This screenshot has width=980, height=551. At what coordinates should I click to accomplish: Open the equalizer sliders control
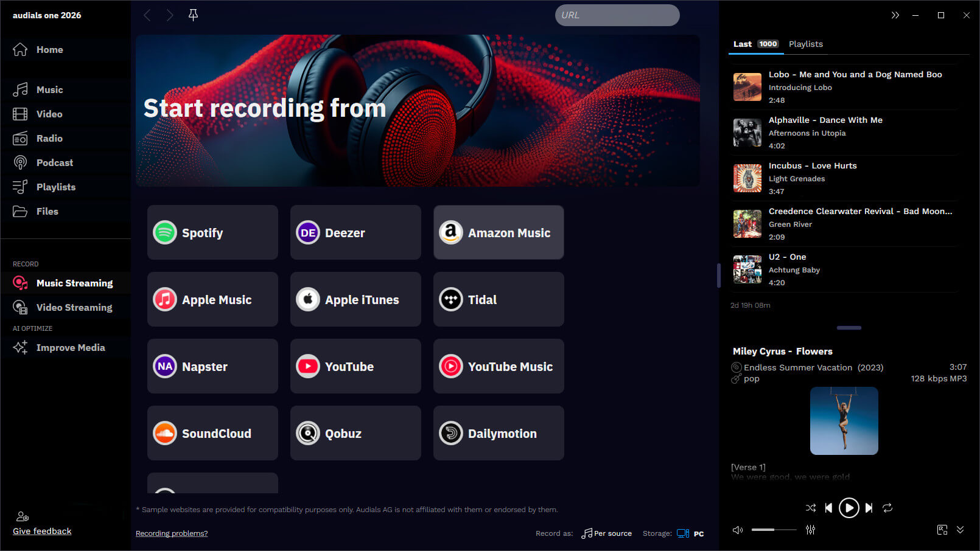pos(810,530)
